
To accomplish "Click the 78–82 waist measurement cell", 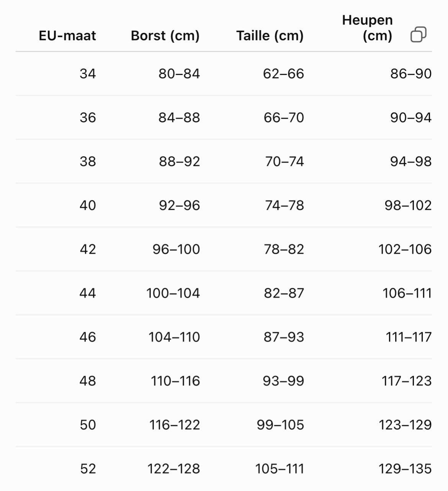I will 284,250.
